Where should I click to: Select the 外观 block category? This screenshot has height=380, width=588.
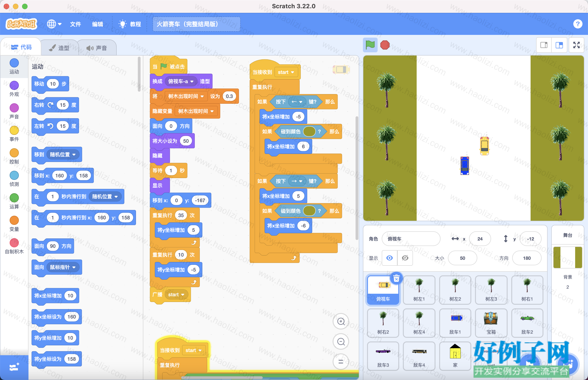[x=14, y=89]
